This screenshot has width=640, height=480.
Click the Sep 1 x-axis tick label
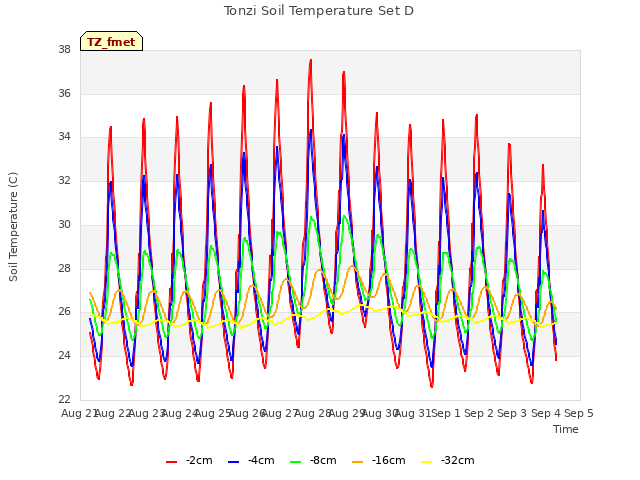pos(446,413)
